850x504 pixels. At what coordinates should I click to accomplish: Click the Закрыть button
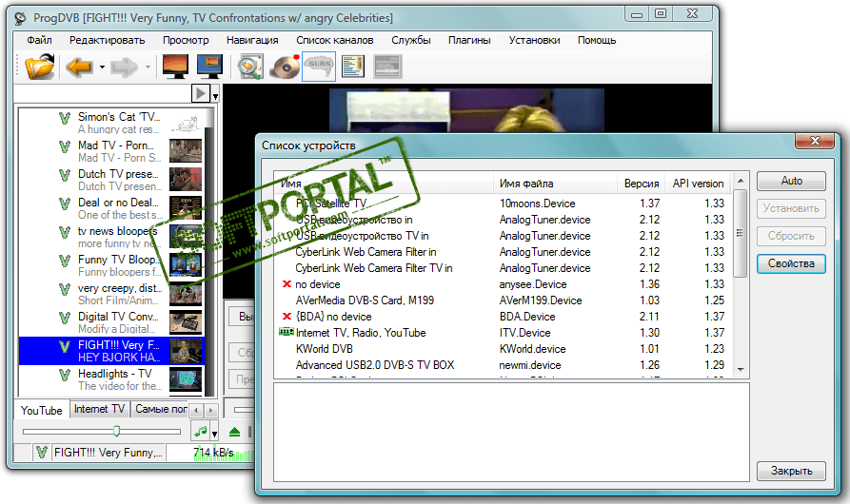(791, 471)
